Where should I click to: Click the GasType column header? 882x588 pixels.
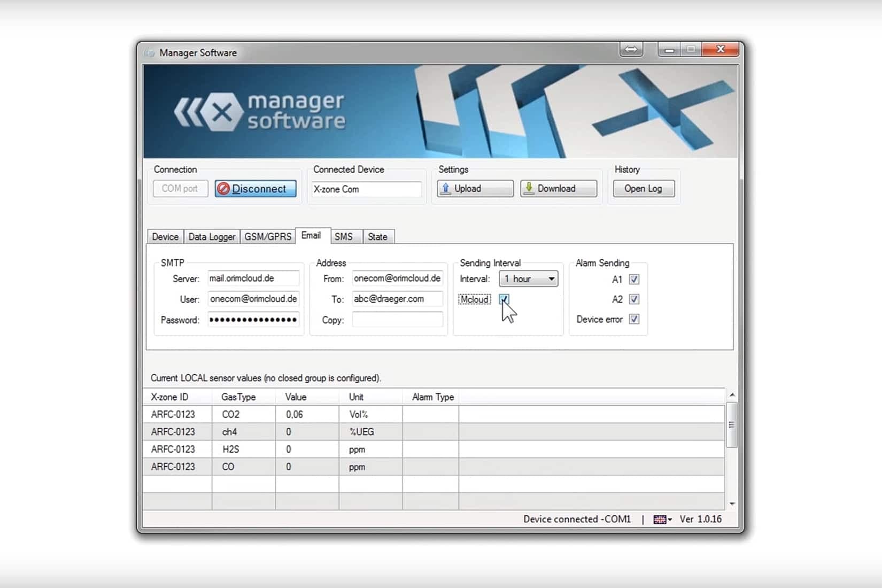point(238,397)
